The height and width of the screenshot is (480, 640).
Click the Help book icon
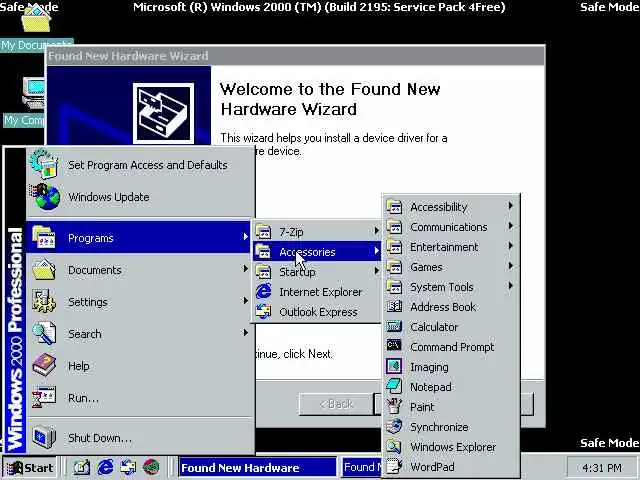point(44,365)
